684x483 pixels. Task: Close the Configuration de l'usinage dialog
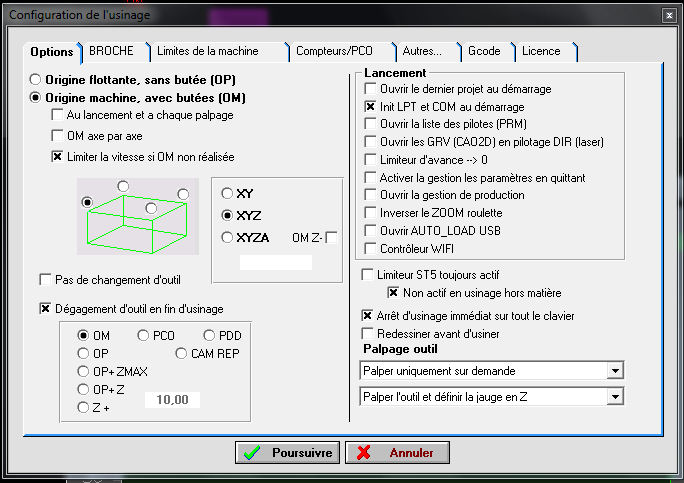pos(668,15)
